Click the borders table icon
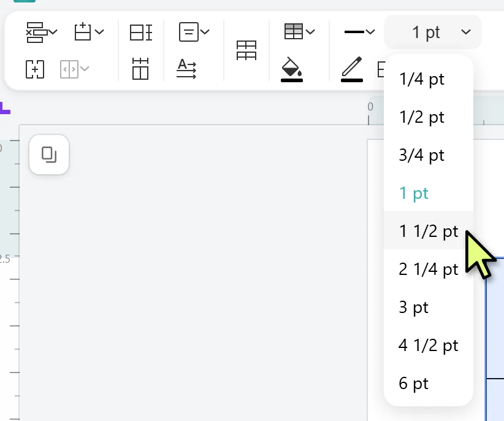Screen dimensions: 504x421 (x=294, y=31)
